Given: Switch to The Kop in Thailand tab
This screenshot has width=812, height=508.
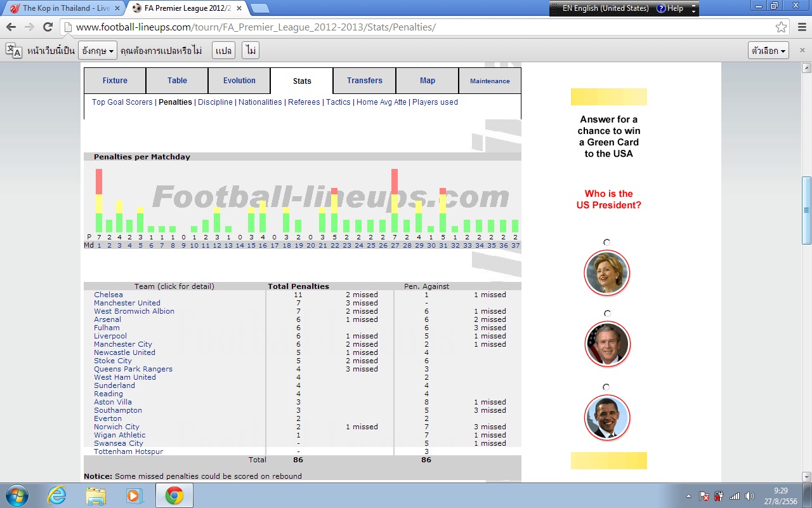Looking at the screenshot, I should click(64, 8).
